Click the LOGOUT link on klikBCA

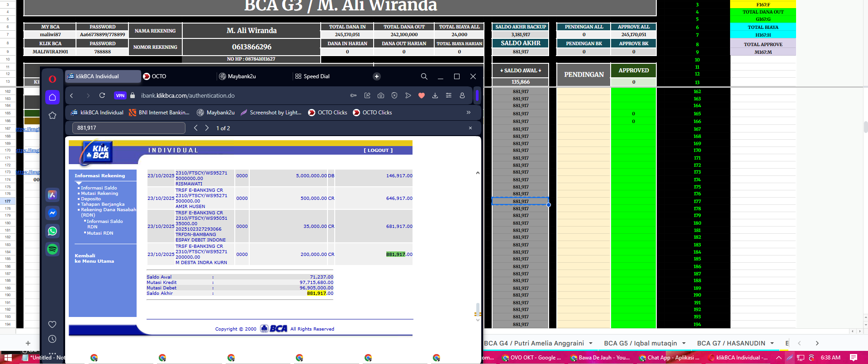378,150
